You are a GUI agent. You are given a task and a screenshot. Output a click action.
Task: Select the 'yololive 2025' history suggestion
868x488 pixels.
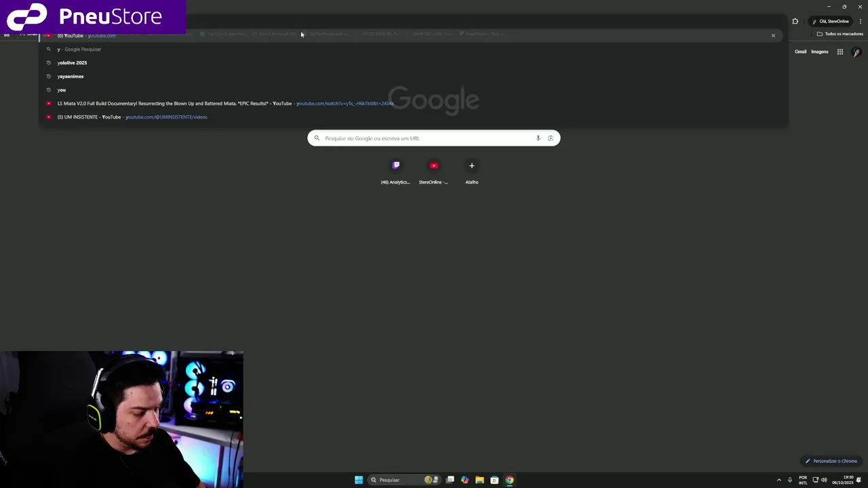412,62
